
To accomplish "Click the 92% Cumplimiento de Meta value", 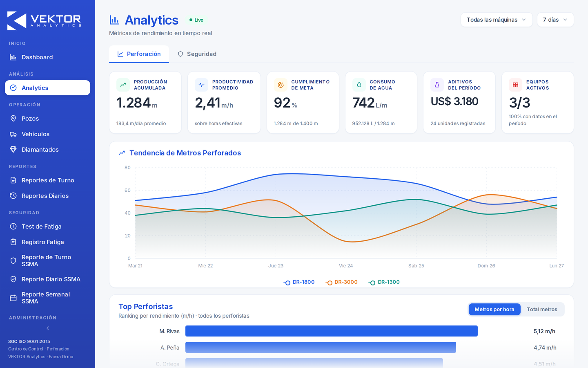I will (x=285, y=103).
